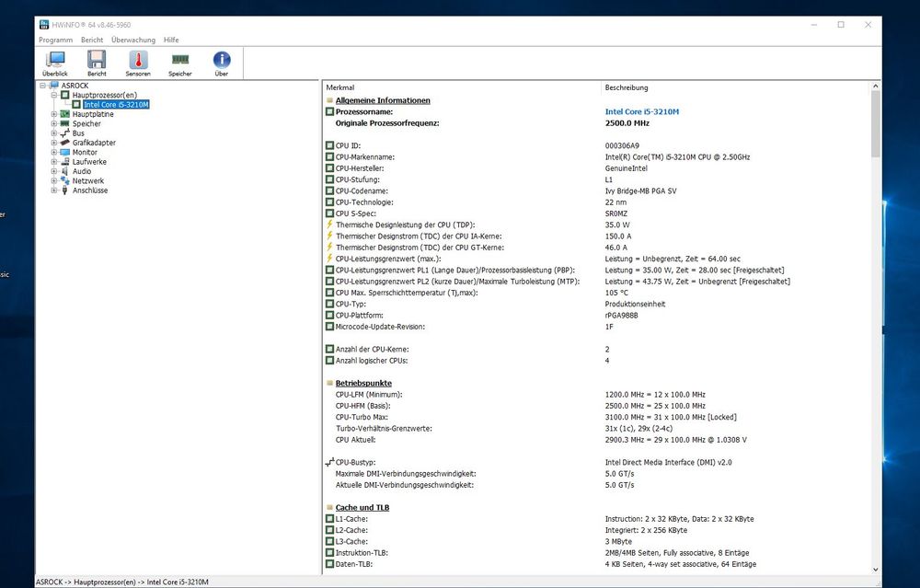Click the Anschlüsse plug icon
The width and height of the screenshot is (920, 588).
pyautogui.click(x=65, y=190)
